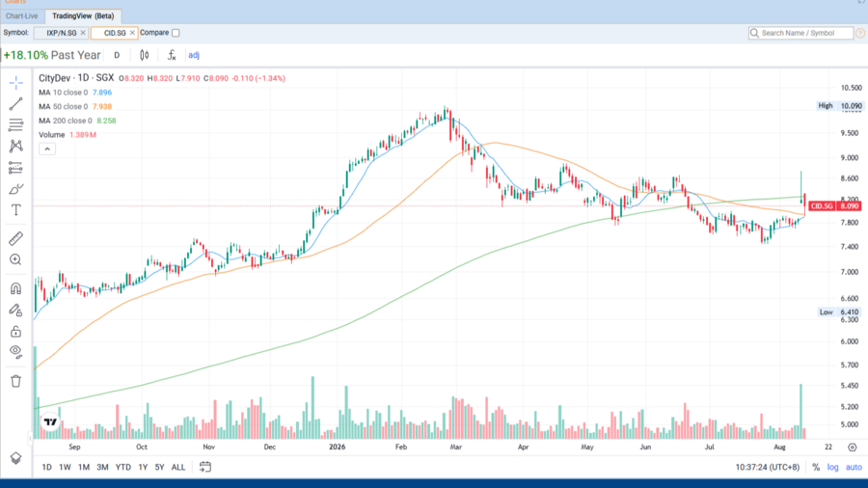
Task: Open candlestick chart style selector
Action: 145,55
